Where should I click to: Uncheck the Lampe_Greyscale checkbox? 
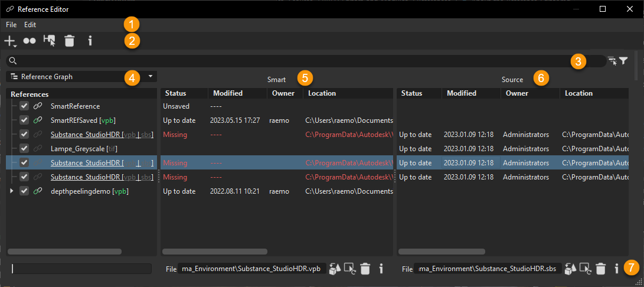pos(24,148)
